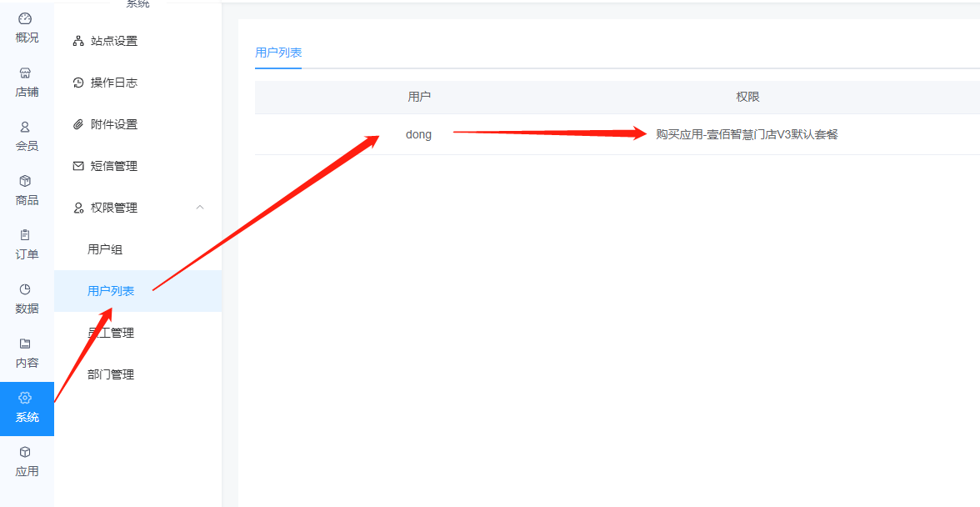
Task: Click the 数据 label in main navigation
Action: pyautogui.click(x=27, y=309)
